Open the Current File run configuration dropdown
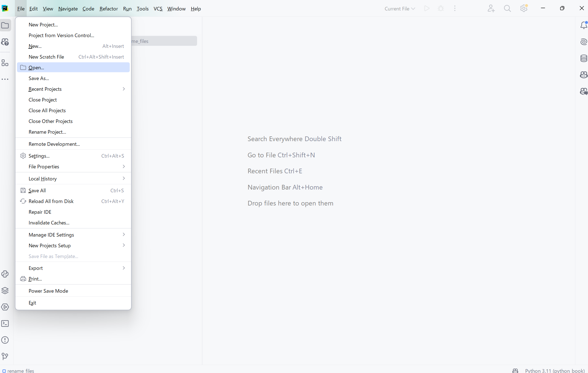588x373 pixels. [x=400, y=9]
